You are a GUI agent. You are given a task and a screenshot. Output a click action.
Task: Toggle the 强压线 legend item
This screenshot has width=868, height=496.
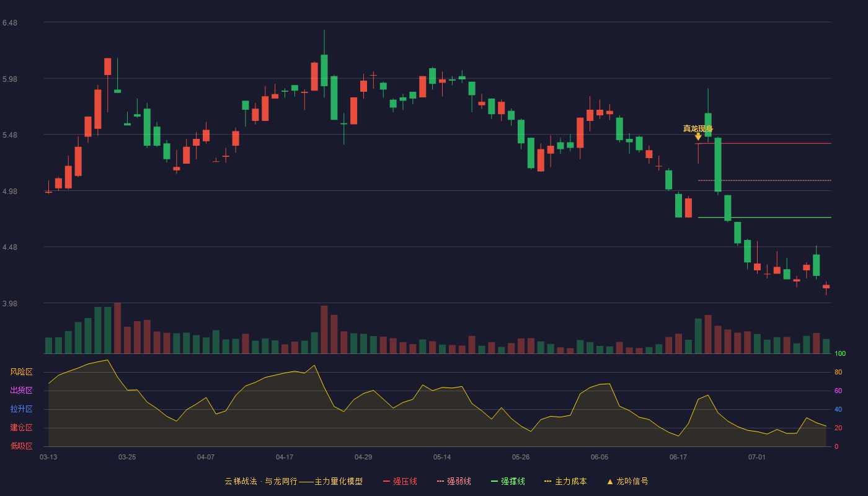(x=400, y=481)
